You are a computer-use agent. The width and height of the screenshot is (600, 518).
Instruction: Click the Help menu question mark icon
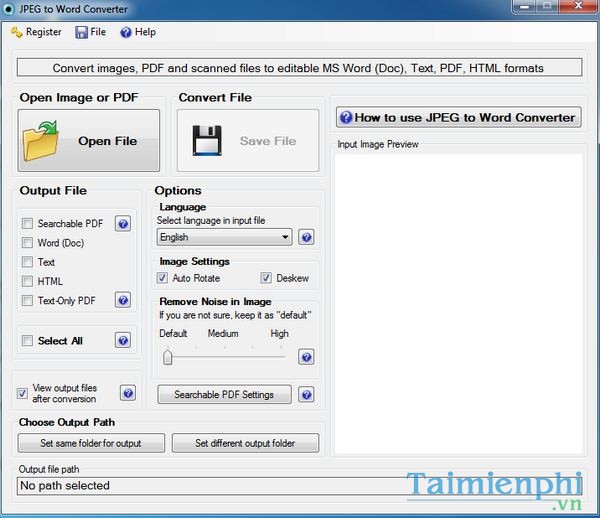coord(126,33)
